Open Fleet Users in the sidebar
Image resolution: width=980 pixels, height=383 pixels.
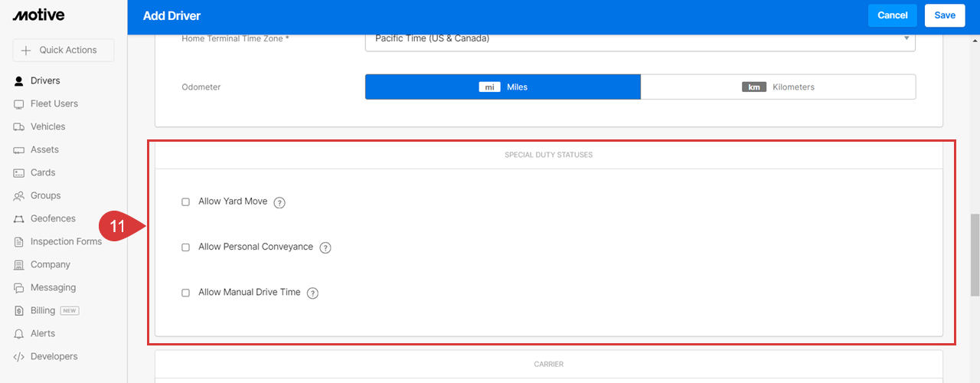54,103
